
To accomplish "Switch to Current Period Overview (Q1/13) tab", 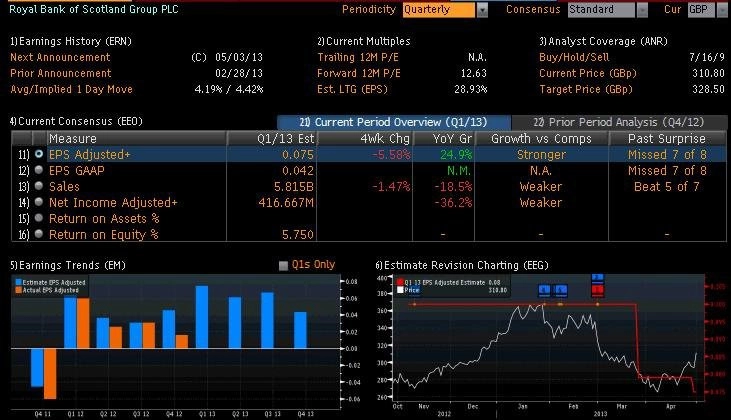I will [394, 122].
